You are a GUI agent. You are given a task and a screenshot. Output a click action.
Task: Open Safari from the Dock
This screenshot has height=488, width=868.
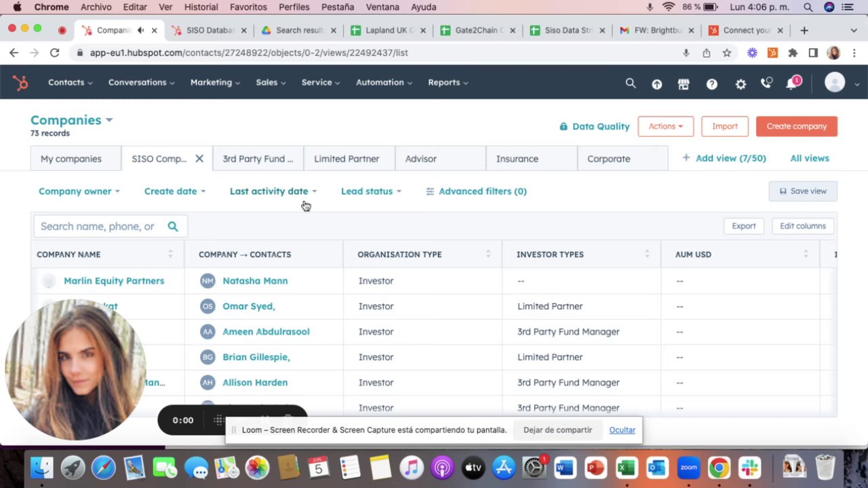pos(104,468)
